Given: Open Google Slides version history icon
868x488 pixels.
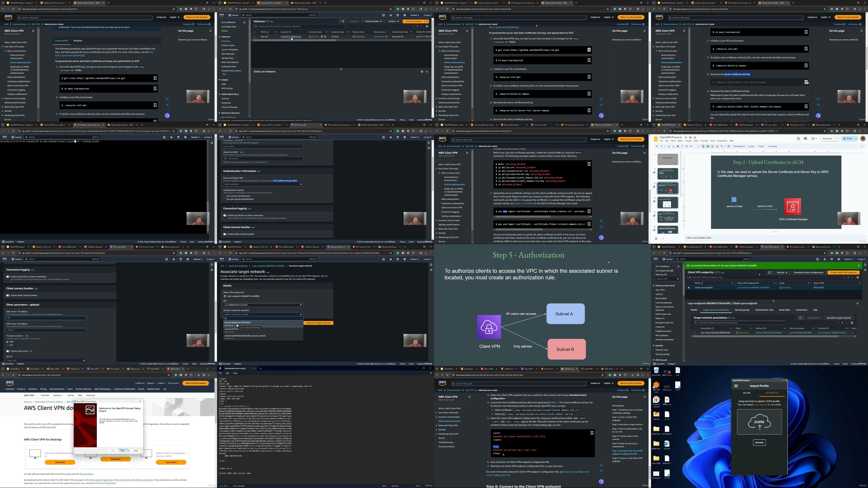Looking at the screenshot, I should 798,139.
